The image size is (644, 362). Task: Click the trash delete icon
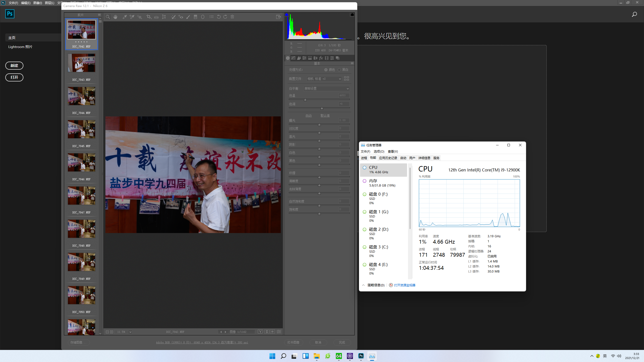click(x=232, y=17)
